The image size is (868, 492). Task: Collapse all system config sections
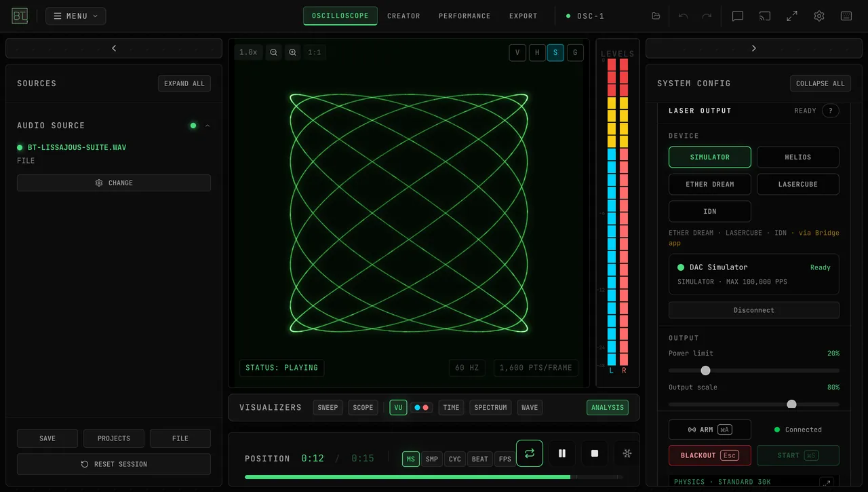[821, 83]
